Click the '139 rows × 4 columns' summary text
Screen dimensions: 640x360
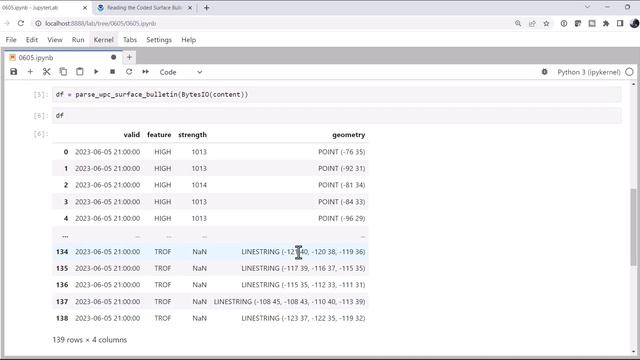click(89, 340)
